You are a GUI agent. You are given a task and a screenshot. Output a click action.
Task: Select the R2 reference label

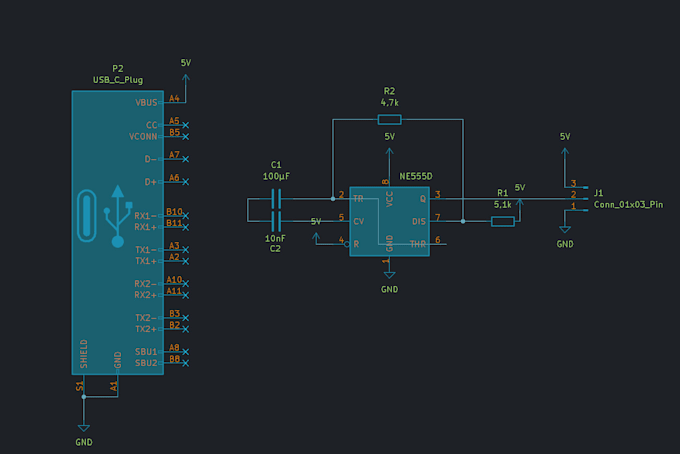389,91
